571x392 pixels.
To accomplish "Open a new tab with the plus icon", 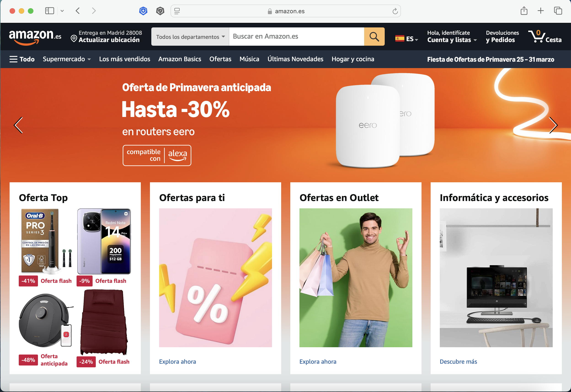I will pos(541,11).
